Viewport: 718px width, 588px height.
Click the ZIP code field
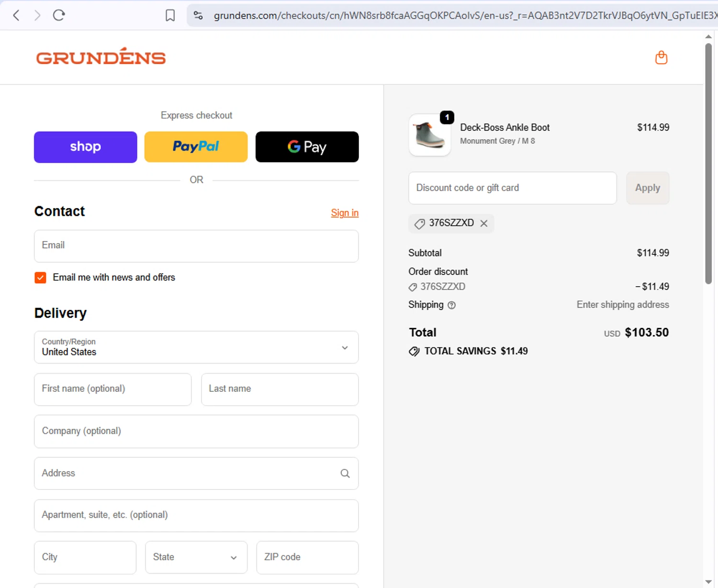tap(307, 557)
